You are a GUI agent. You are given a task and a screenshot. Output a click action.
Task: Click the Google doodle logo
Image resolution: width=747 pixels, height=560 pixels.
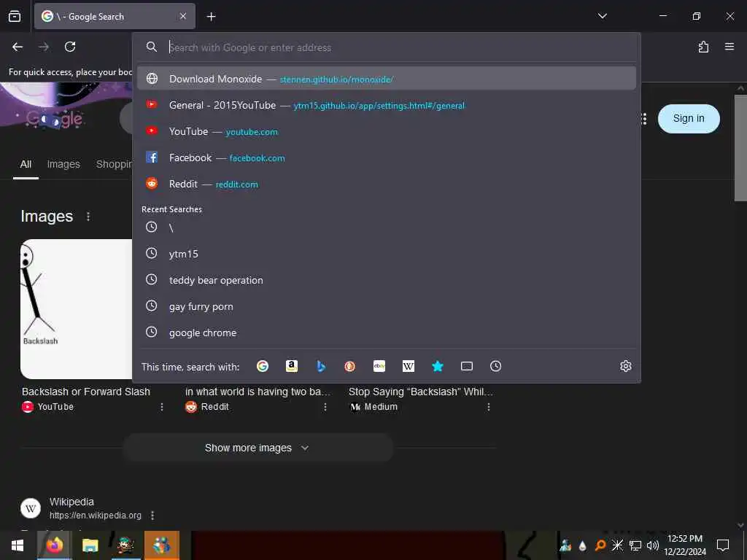[55, 119]
